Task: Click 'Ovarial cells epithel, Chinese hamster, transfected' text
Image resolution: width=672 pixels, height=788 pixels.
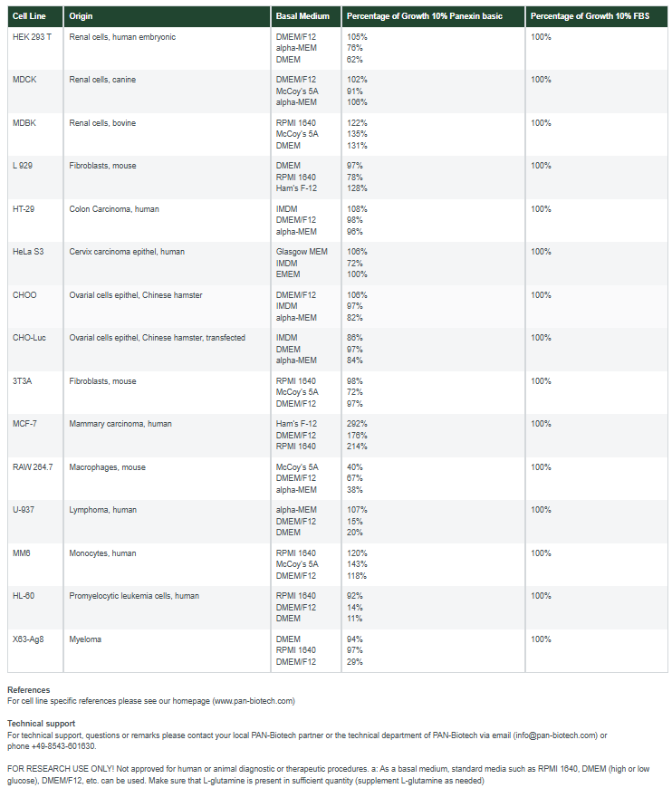Action: pyautogui.click(x=157, y=338)
